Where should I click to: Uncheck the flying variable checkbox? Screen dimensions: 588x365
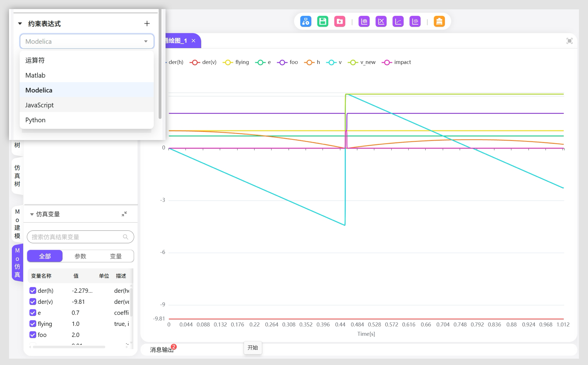click(33, 324)
